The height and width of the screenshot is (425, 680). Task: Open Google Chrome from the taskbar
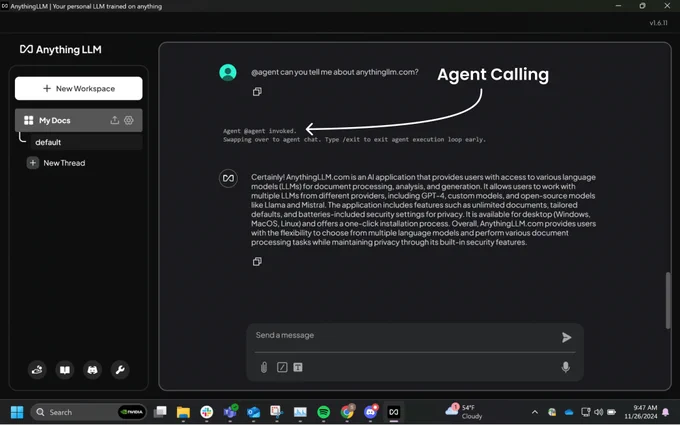tap(347, 412)
